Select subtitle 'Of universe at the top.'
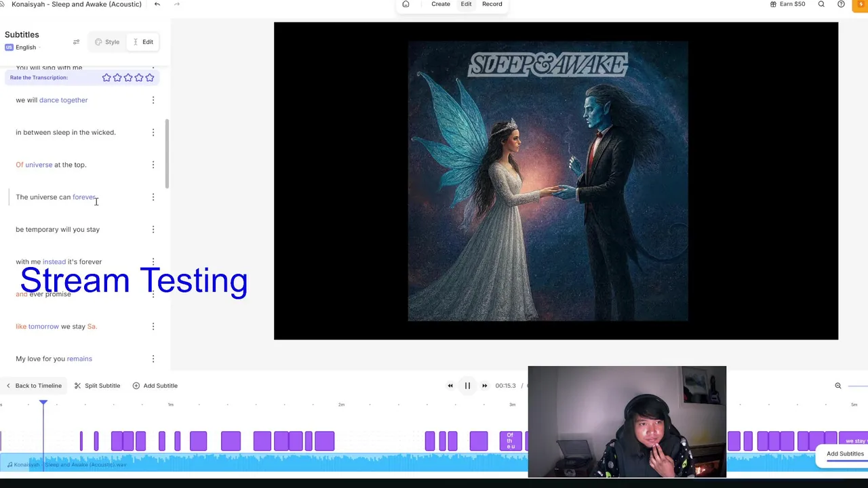 [x=51, y=165]
